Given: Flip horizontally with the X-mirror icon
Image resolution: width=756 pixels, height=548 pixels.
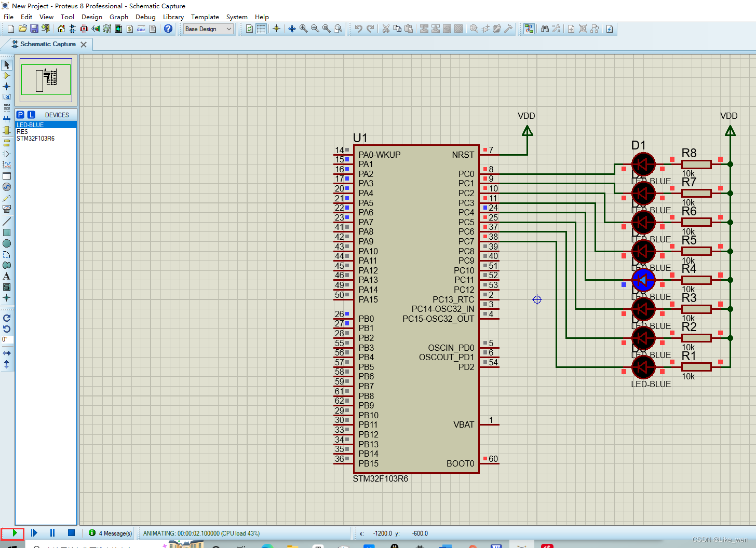Looking at the screenshot, I should pyautogui.click(x=7, y=353).
